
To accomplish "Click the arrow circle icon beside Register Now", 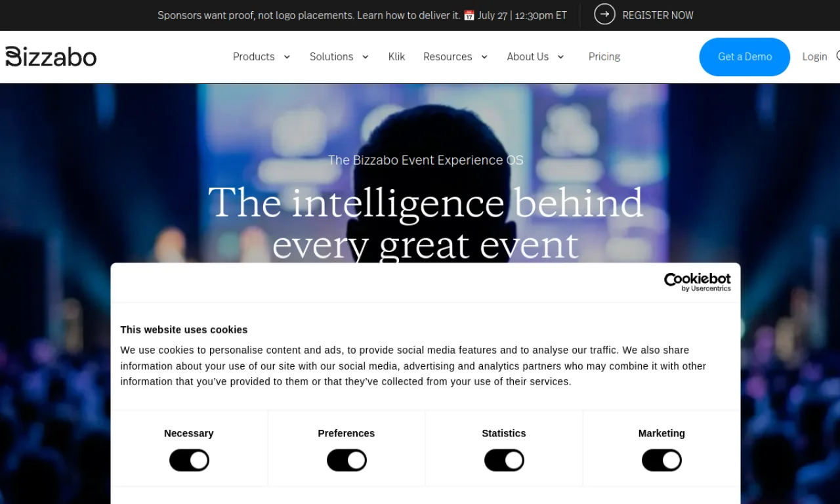I will 604,14.
